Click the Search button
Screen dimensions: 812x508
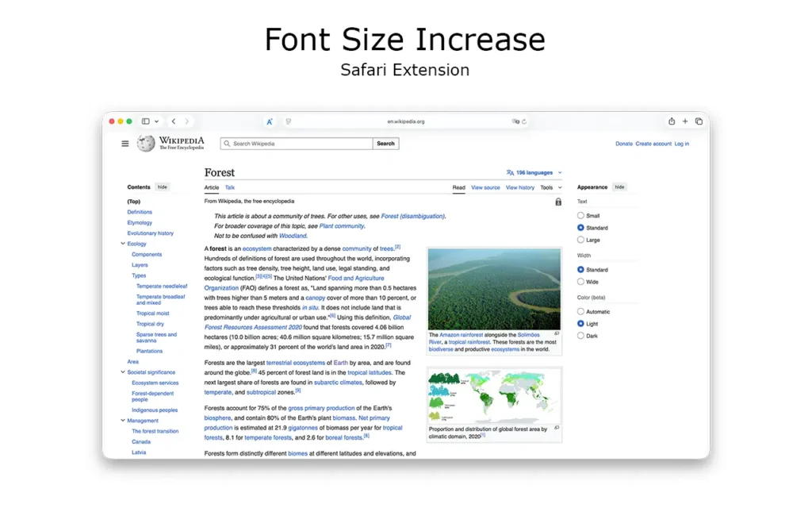[x=385, y=144]
